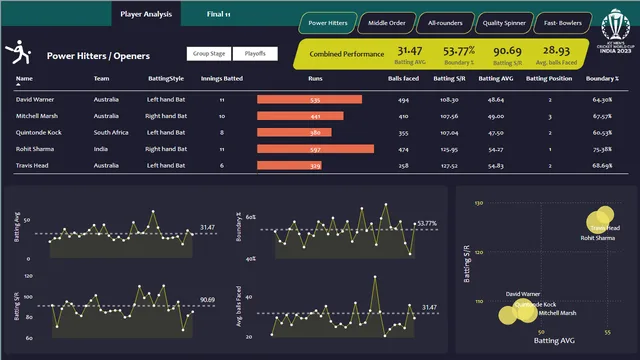The image size is (640, 360).
Task: Click Mitchell Marsh label in scatter chart
Action: pos(557,313)
